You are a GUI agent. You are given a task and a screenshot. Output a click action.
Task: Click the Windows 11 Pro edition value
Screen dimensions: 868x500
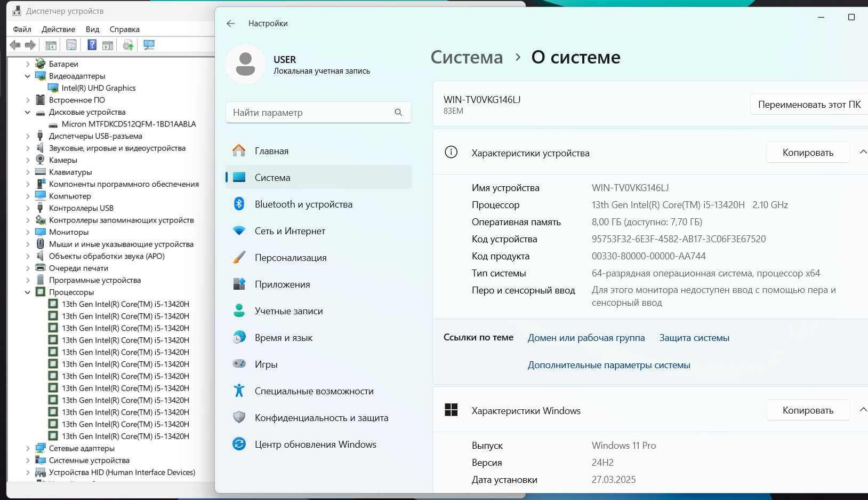click(624, 446)
